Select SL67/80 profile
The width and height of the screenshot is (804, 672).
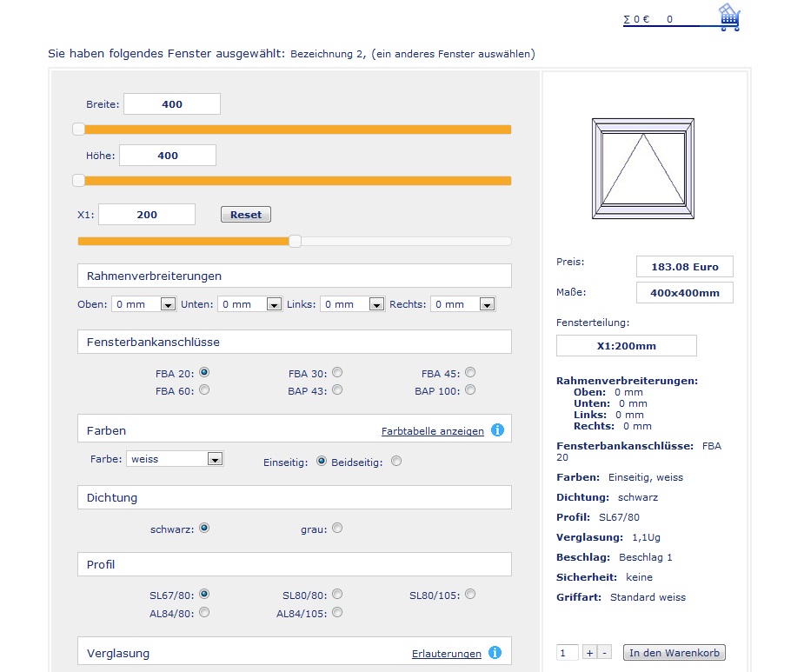point(204,594)
